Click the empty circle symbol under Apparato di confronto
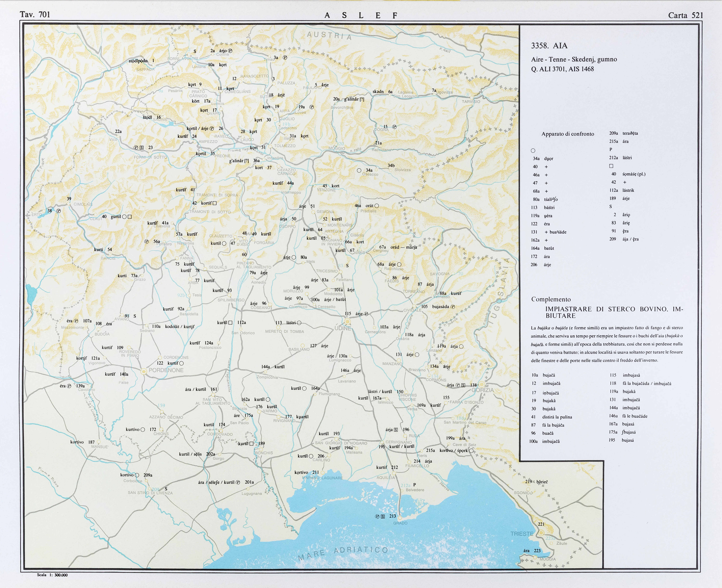 tap(533, 151)
